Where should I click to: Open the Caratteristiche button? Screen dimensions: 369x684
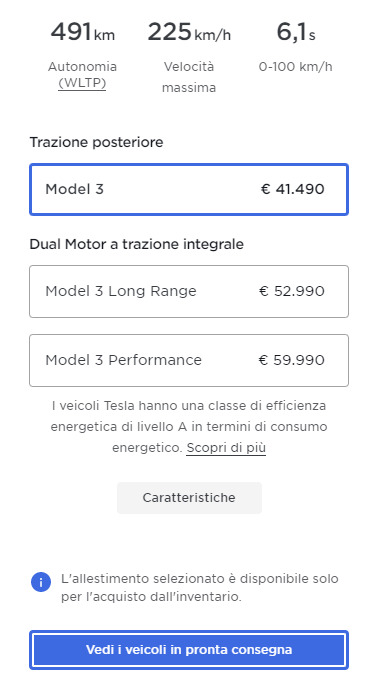pos(189,498)
